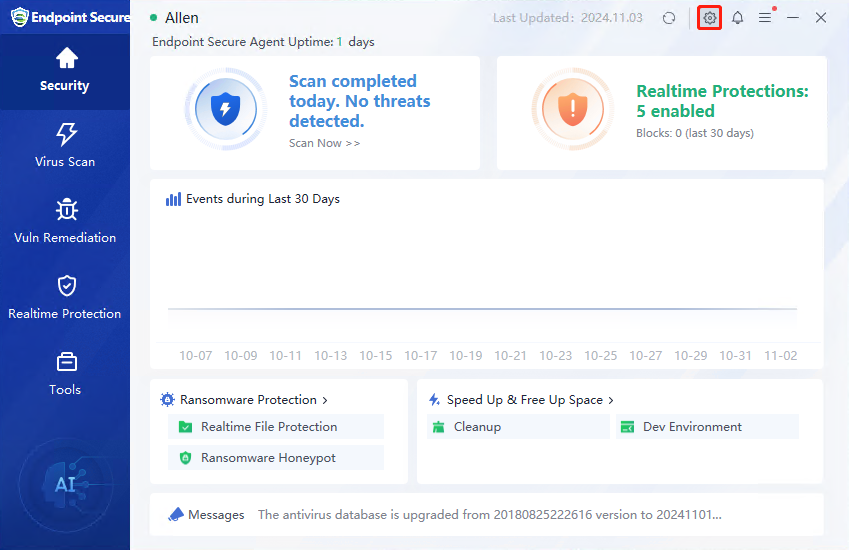The width and height of the screenshot is (849, 550).
Task: Open Ransomware Honeypot
Action: [276, 457]
